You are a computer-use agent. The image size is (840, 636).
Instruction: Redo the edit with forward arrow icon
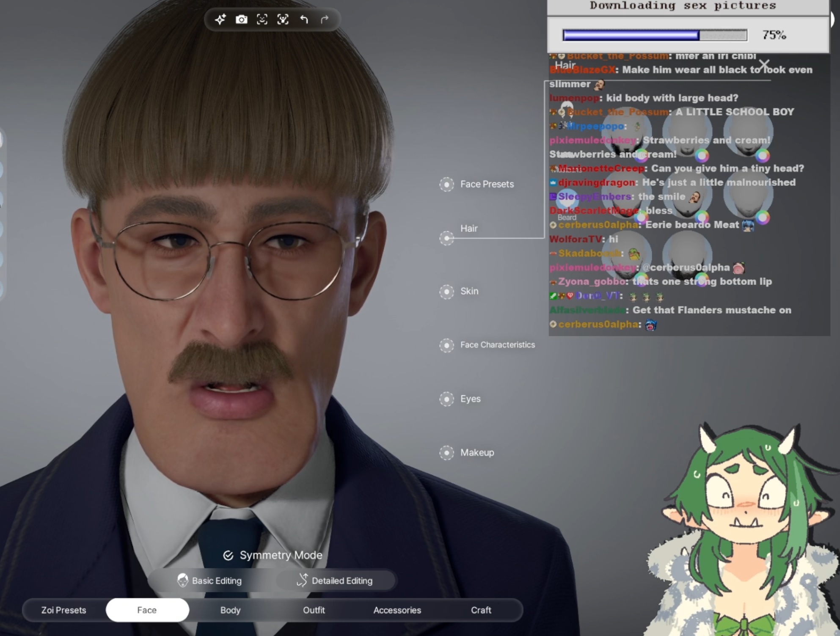[x=325, y=19]
